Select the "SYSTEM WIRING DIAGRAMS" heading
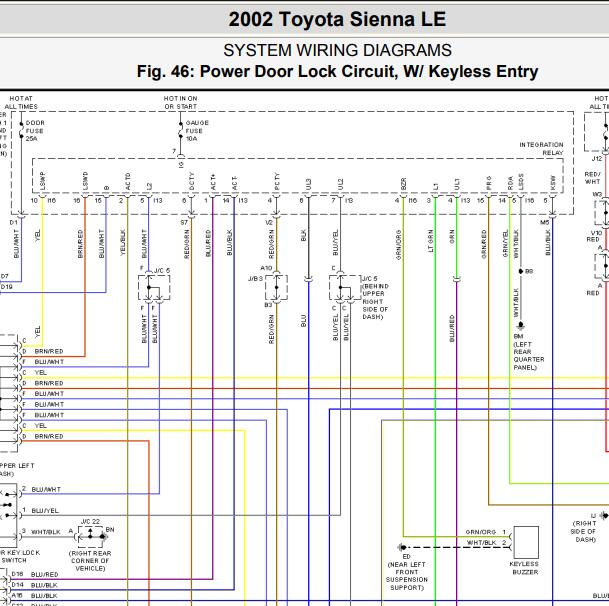The image size is (609, 606). (337, 50)
